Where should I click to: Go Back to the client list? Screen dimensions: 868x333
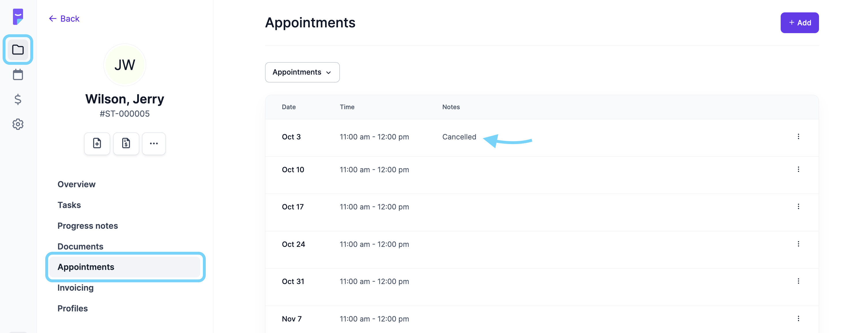point(64,18)
